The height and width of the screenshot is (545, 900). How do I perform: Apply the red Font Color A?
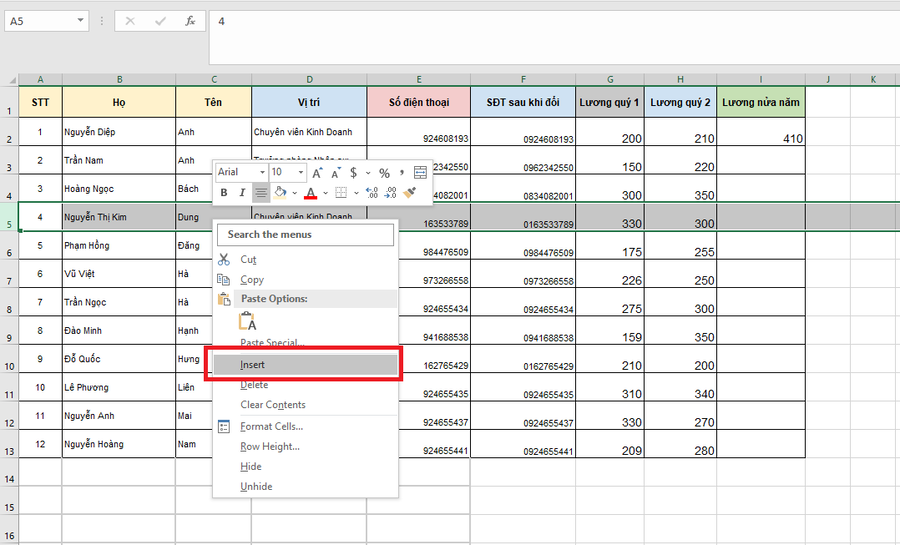tap(311, 193)
